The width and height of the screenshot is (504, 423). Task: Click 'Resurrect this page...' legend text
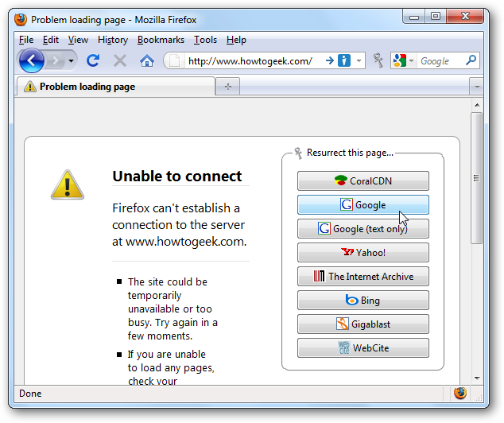click(350, 153)
